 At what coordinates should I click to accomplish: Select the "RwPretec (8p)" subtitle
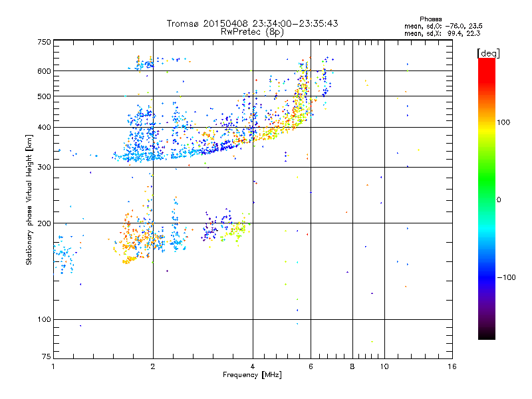252,32
